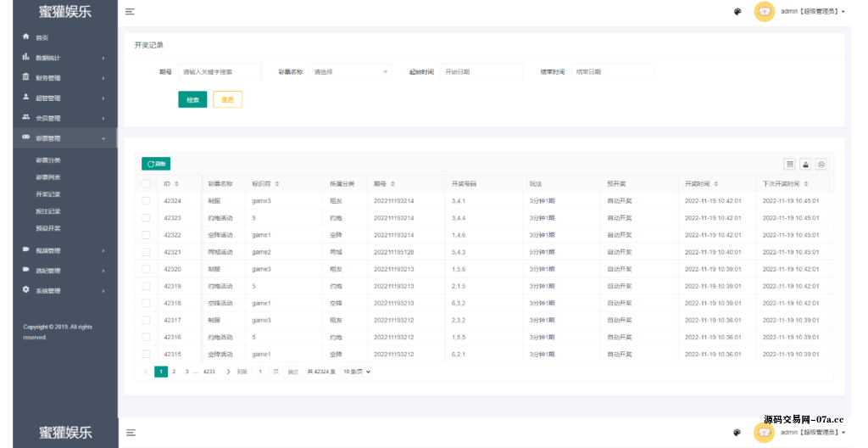
Task: Sort the table by ID column arrows
Action: coord(180,184)
